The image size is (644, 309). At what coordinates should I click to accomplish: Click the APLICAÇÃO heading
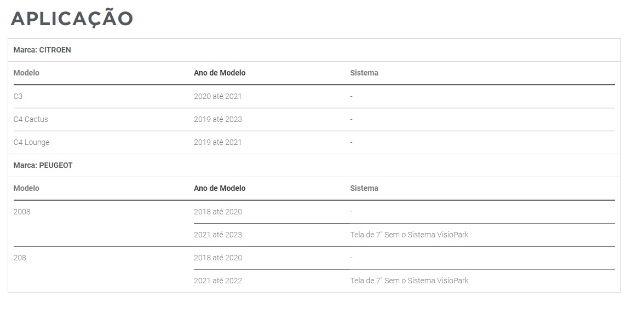[71, 19]
